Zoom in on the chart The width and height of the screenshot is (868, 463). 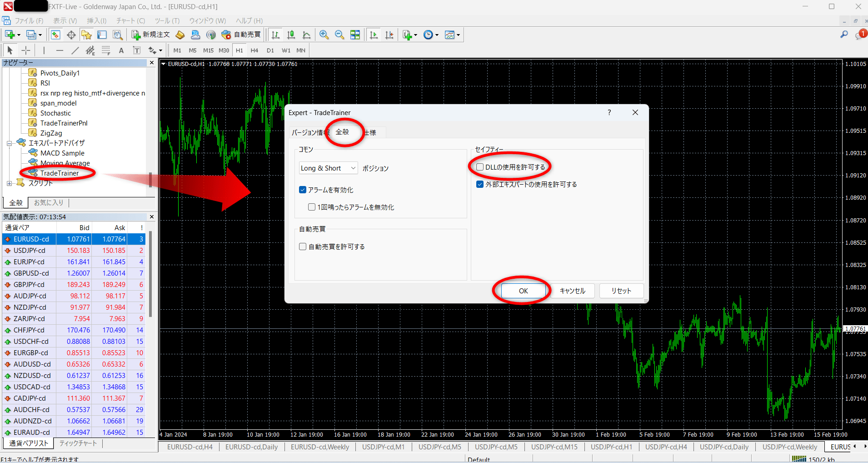[x=324, y=34]
